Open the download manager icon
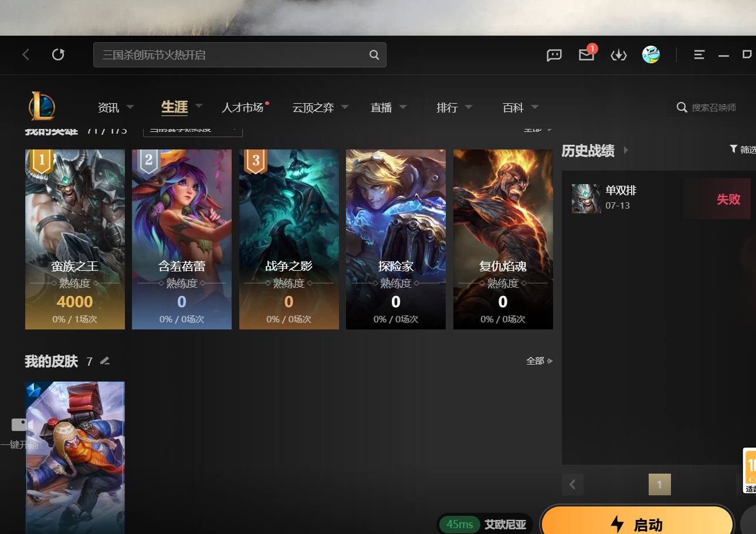The height and width of the screenshot is (534, 756). (619, 55)
